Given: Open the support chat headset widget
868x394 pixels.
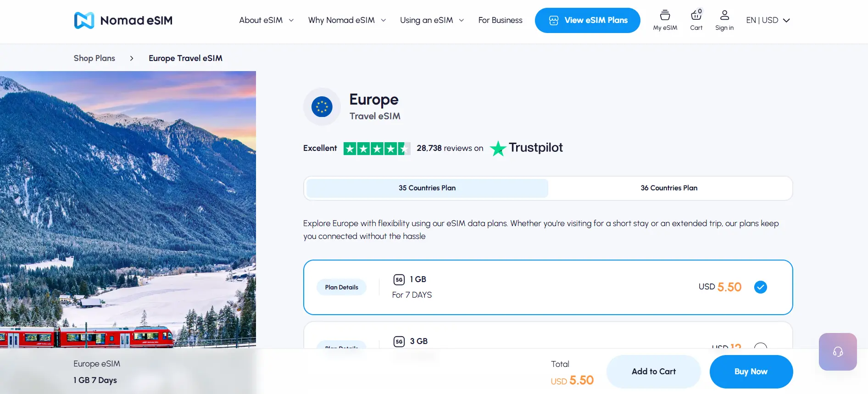Looking at the screenshot, I should point(837,352).
